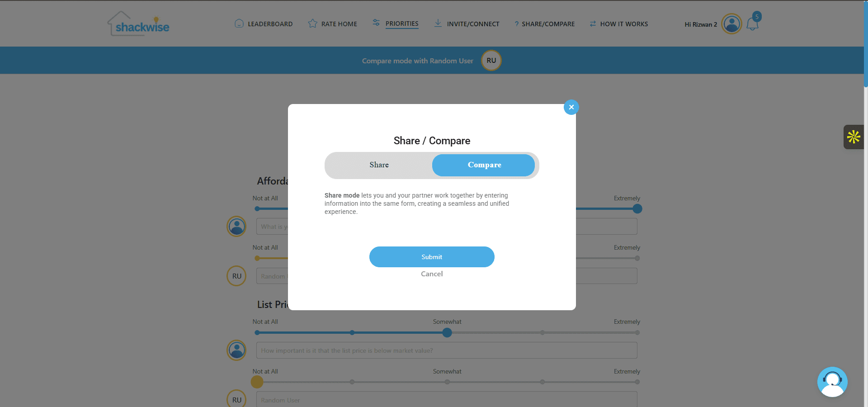Click the RU avatar beside Affordability row
868x407 pixels.
tap(236, 276)
